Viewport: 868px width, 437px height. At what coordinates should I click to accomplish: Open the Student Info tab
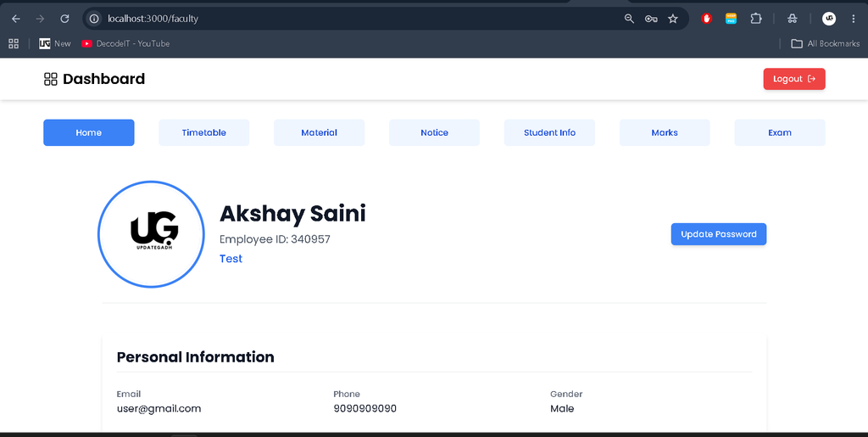(x=549, y=133)
